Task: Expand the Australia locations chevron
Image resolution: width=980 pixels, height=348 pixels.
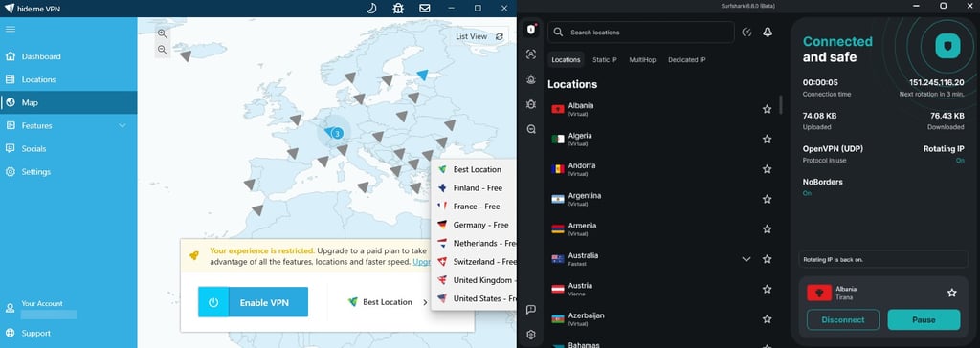Action: tap(746, 259)
